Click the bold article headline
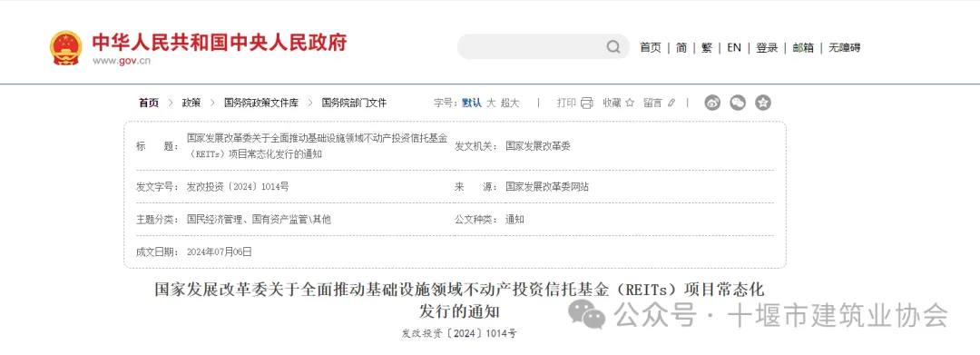 (459, 300)
